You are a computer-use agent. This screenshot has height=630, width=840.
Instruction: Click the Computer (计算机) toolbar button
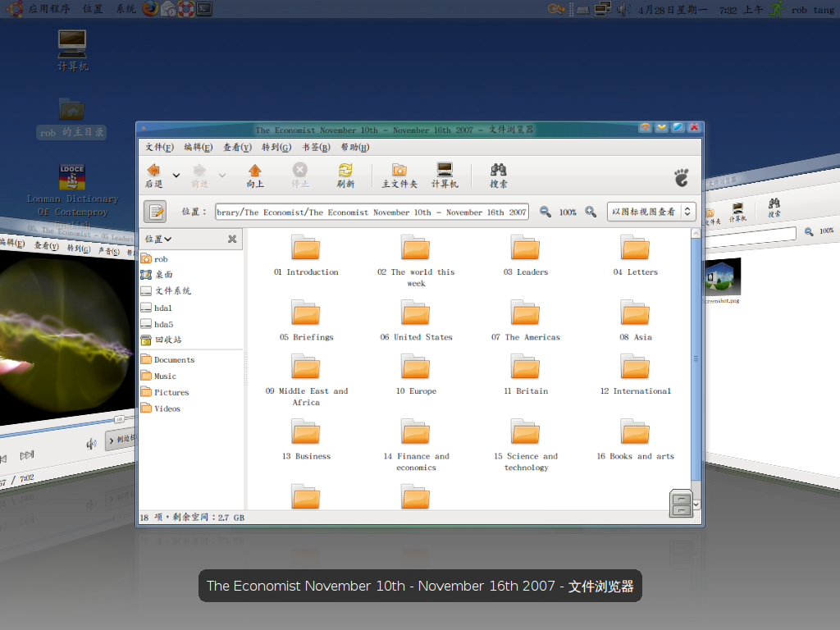445,176
